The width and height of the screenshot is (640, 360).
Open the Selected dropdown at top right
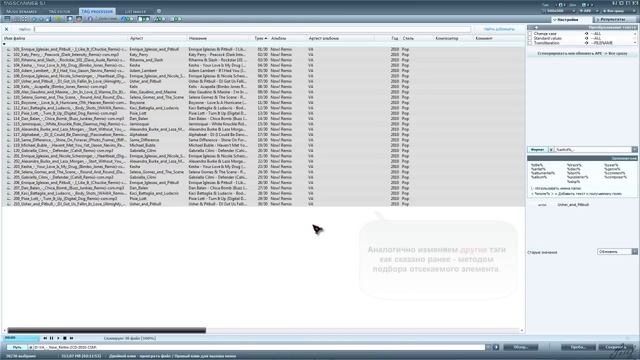click(560, 11)
